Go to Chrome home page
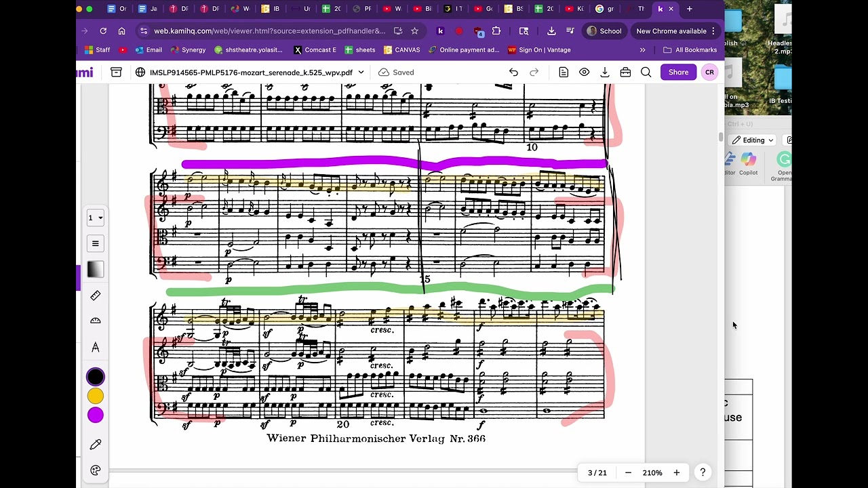Screen dimensions: 868x488 pyautogui.click(x=121, y=30)
